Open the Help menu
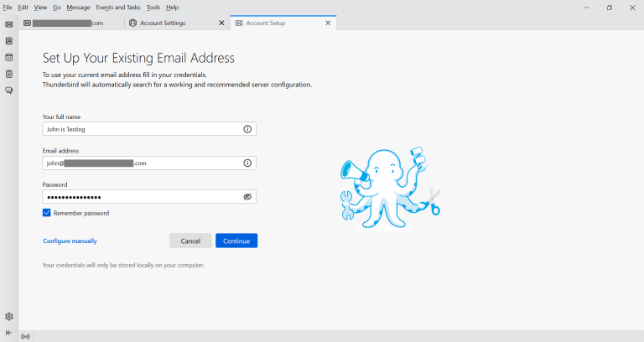Viewport: 644px width, 342px height. pos(173,8)
